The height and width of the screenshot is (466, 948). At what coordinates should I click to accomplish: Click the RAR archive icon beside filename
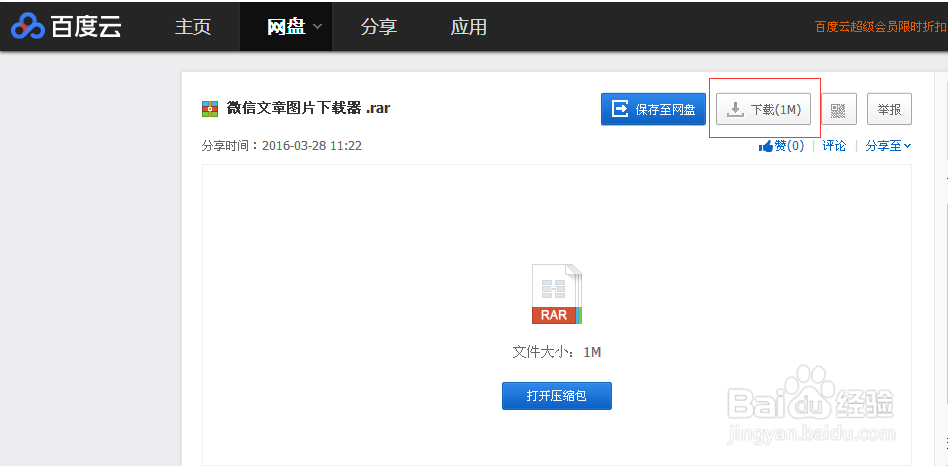pyautogui.click(x=209, y=109)
